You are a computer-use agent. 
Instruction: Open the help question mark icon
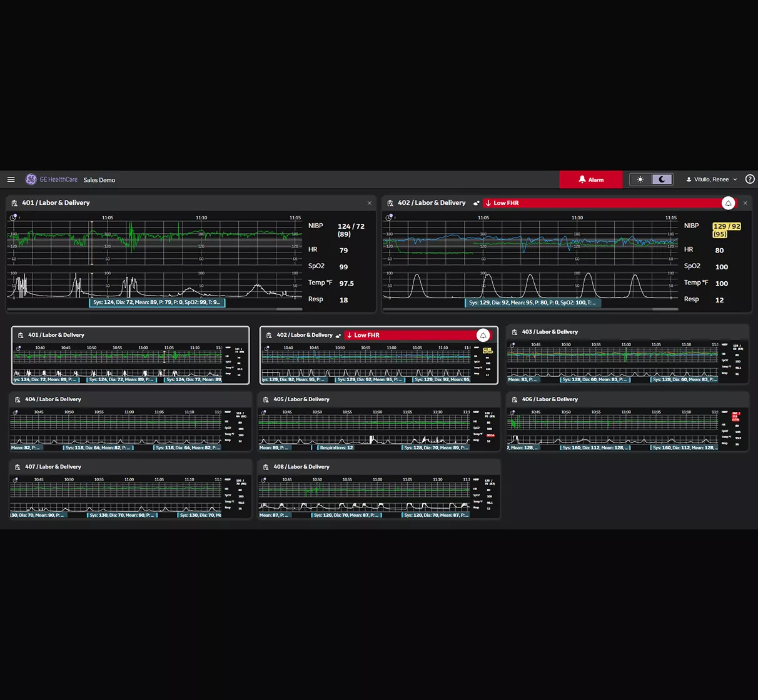coord(750,179)
